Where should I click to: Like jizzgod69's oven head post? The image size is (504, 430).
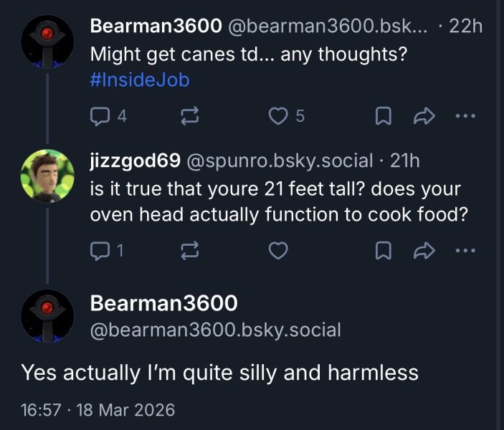[278, 251]
